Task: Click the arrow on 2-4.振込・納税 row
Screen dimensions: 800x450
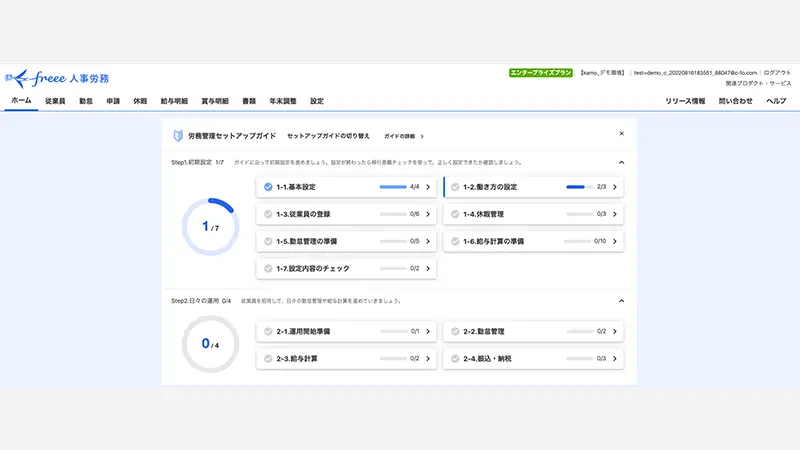Action: tap(614, 358)
